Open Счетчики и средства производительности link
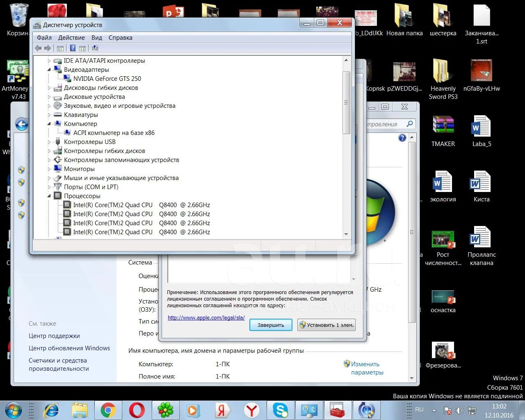This screenshot has width=525, height=420. coord(59,365)
